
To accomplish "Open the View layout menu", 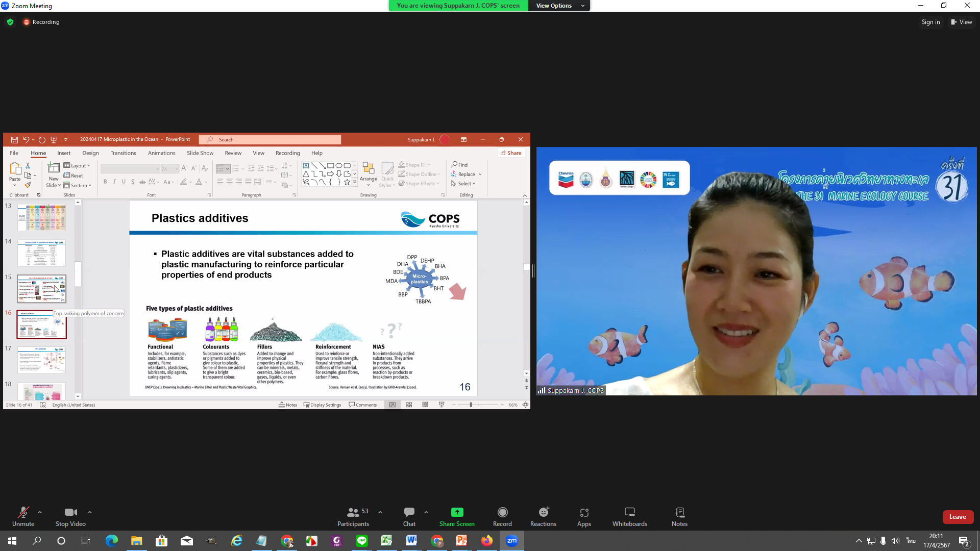I will click(961, 22).
